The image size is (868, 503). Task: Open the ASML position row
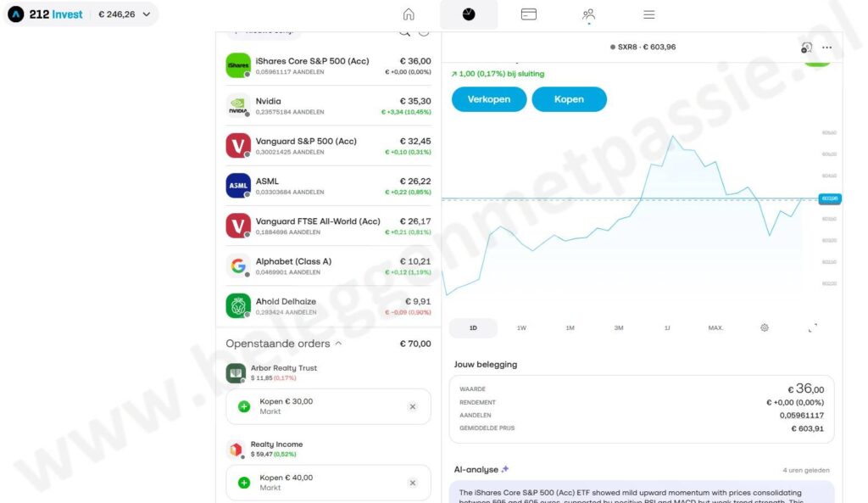[x=328, y=186]
